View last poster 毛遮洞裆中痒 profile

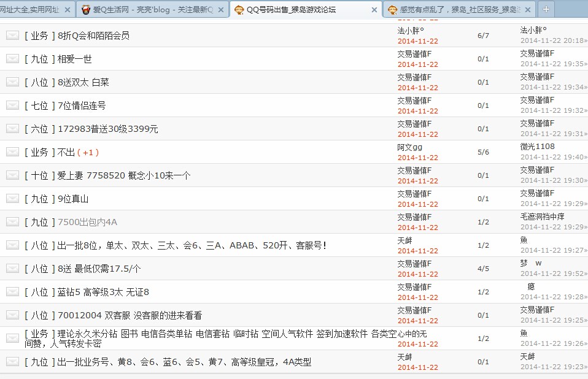[x=542, y=216]
